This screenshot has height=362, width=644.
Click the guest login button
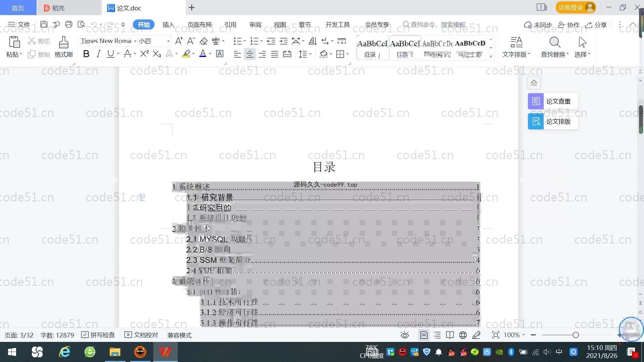point(576,7)
